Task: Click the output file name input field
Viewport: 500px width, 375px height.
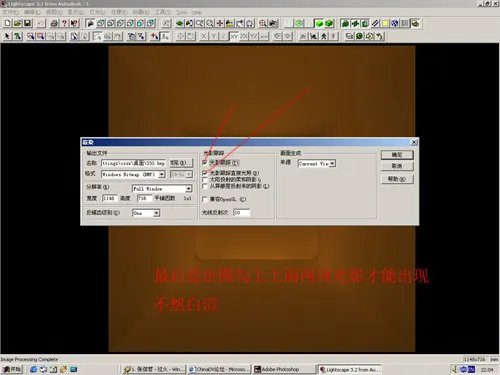Action: click(x=133, y=163)
